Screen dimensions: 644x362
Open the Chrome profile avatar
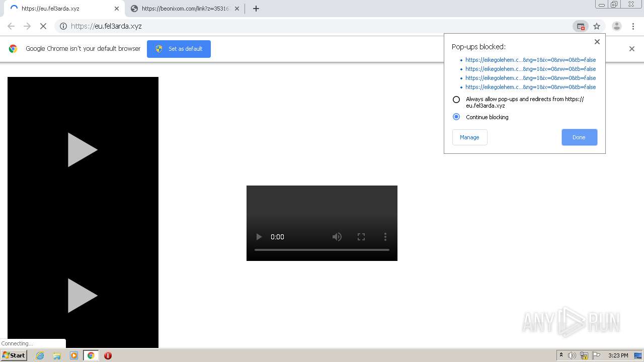pos(617,26)
